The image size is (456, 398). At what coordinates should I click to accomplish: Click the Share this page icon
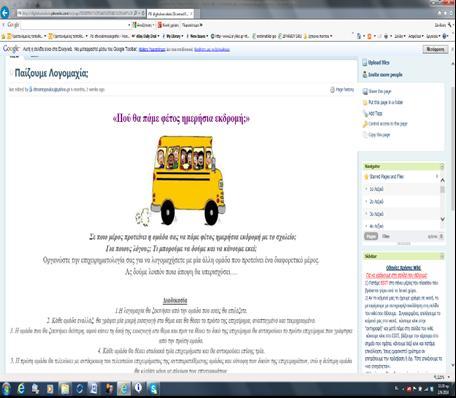pyautogui.click(x=365, y=91)
